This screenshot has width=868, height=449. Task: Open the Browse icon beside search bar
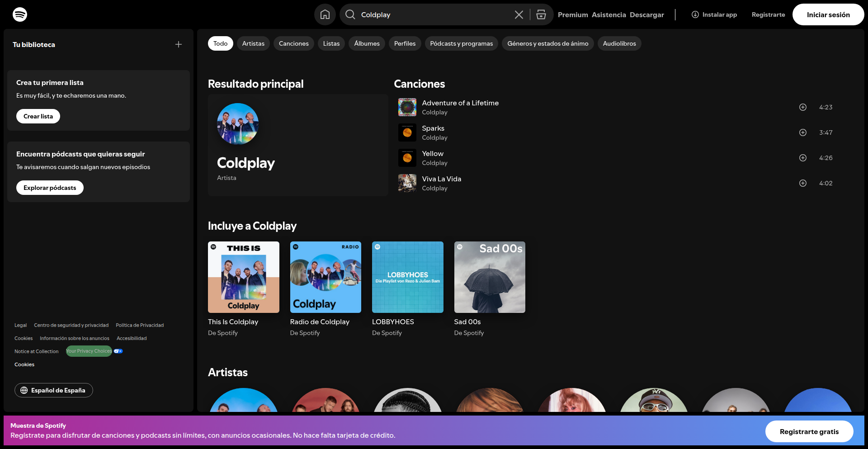[x=541, y=14]
